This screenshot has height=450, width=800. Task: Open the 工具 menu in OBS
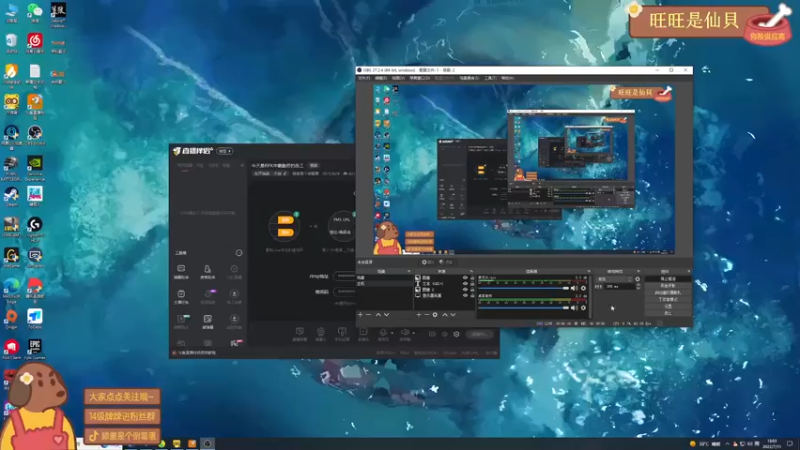pos(490,78)
